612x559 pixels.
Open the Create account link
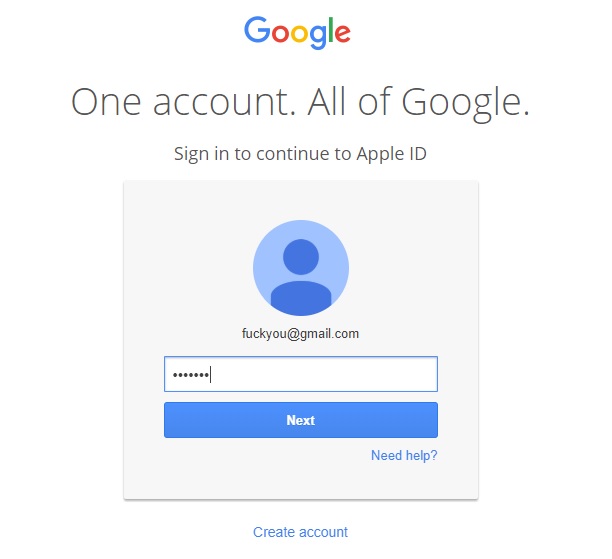coord(300,532)
